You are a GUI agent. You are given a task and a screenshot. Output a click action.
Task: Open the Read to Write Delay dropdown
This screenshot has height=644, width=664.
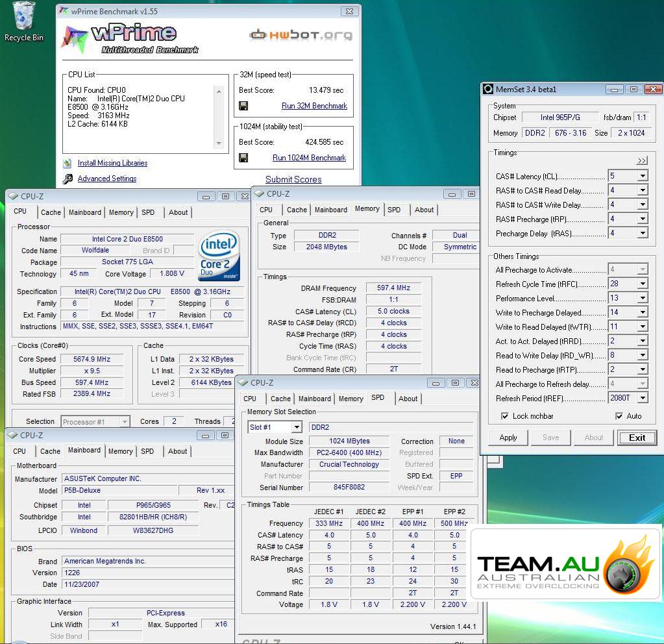[x=643, y=356]
